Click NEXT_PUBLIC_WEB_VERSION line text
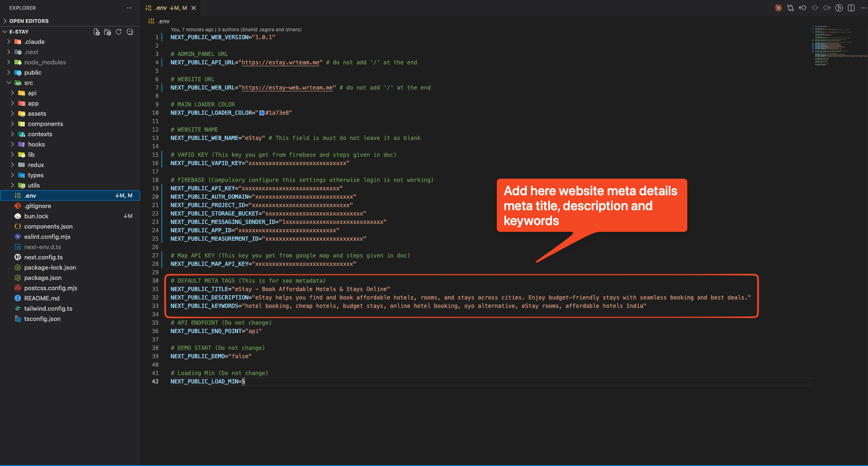Viewport: 868px width, 466px height. click(223, 37)
